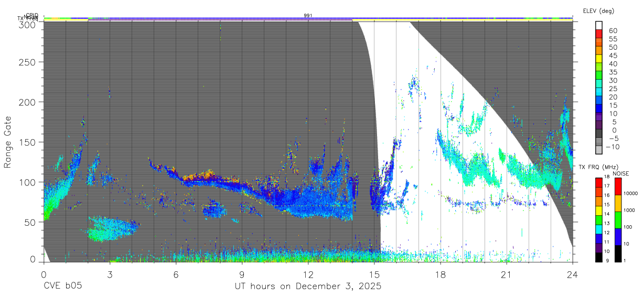Click the '40' value in ELEV legend
644x297 pixels.
click(613, 63)
